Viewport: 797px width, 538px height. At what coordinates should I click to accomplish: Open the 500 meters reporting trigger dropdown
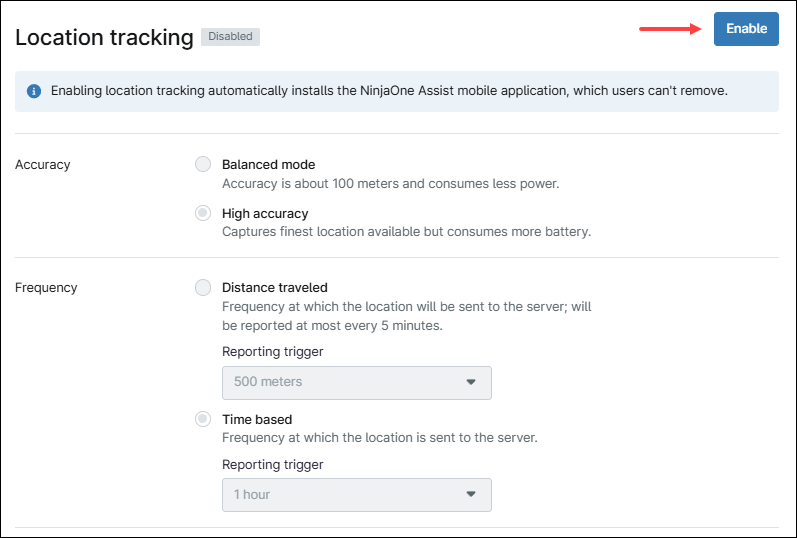point(355,382)
